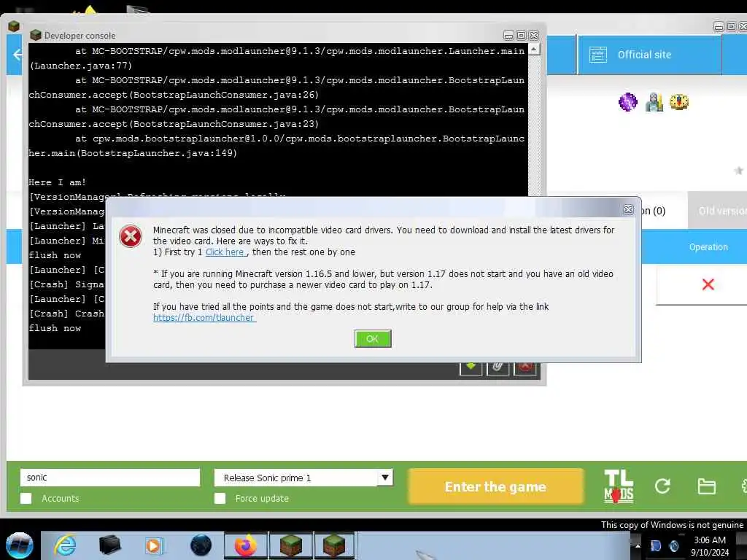Viewport: 747px width, 560px height.
Task: Expand the Release Sonic prime 1 version dropdown
Action: [385, 477]
